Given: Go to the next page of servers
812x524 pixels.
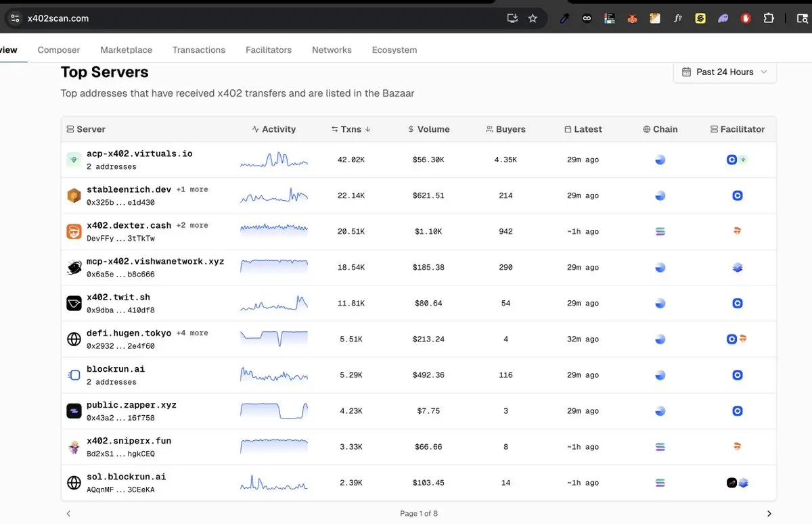Looking at the screenshot, I should [769, 514].
